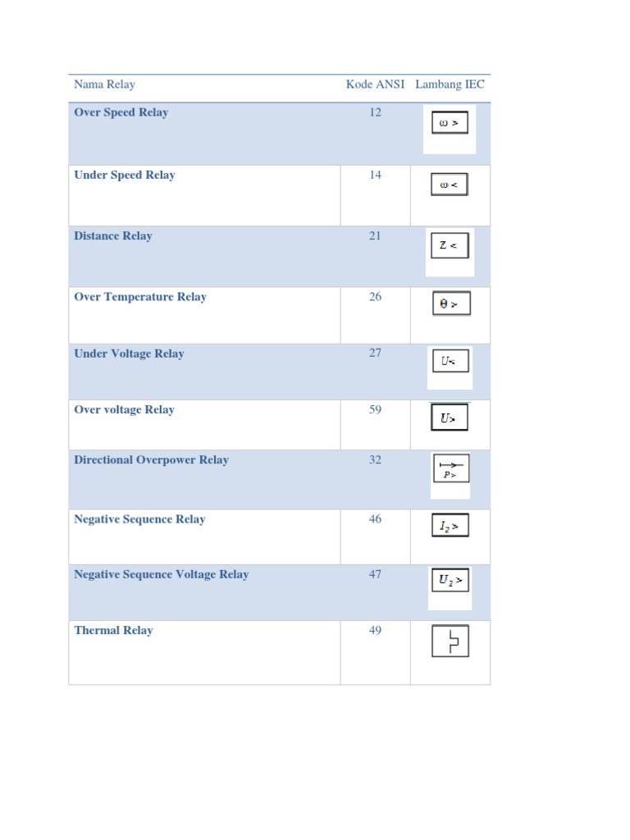Click the Over Temperature theta symbol
Viewport: 630px width, 840px height.
coord(450,304)
